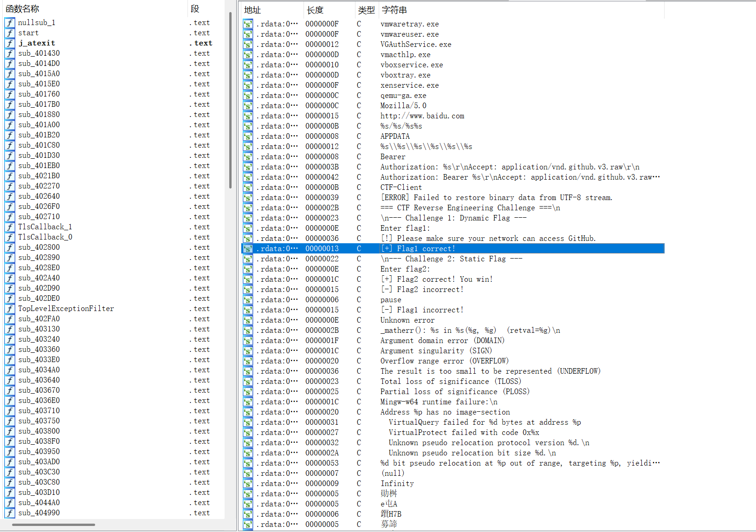The width and height of the screenshot is (756, 532).
Task: Select the Bearer string
Action: pos(393,157)
